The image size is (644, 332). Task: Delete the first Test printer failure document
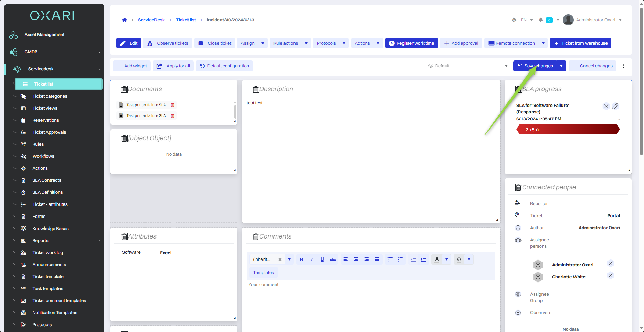click(173, 105)
